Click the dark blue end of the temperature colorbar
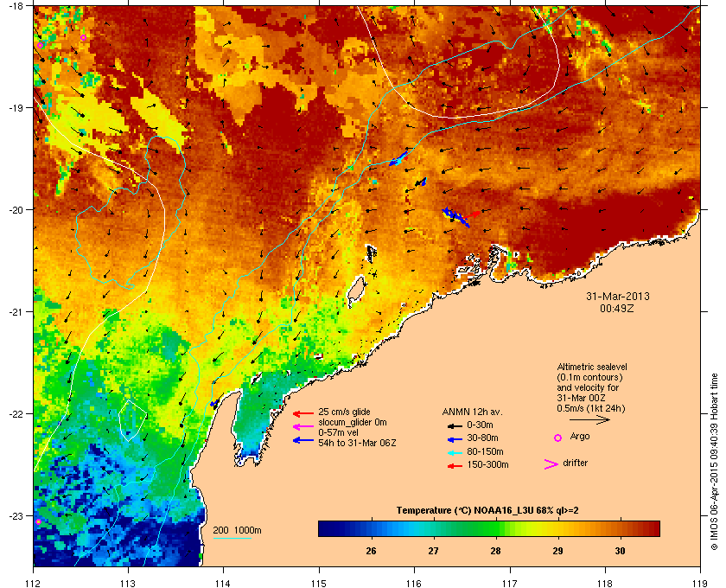 (x=327, y=528)
